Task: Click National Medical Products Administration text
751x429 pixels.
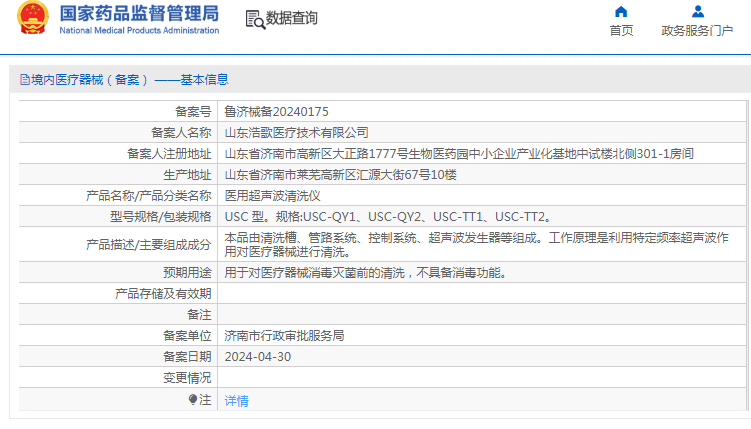Action: coord(139,31)
